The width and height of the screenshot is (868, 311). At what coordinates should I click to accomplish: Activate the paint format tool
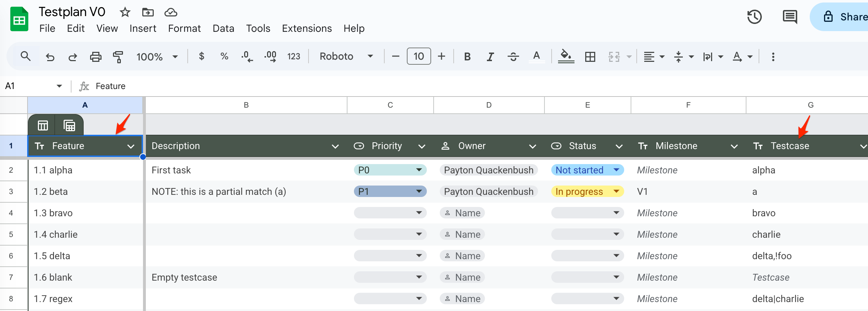pyautogui.click(x=118, y=57)
